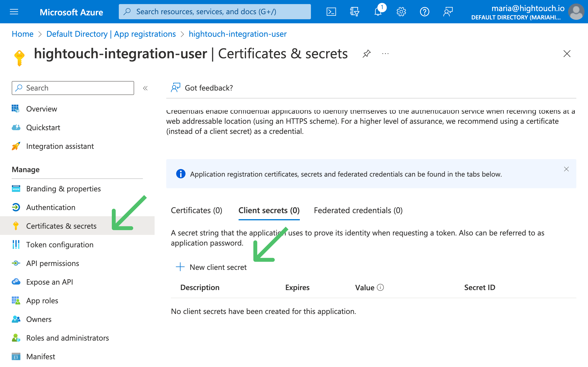The width and height of the screenshot is (588, 367).
Task: Open Directories and subscriptions filter icon
Action: 354,12
